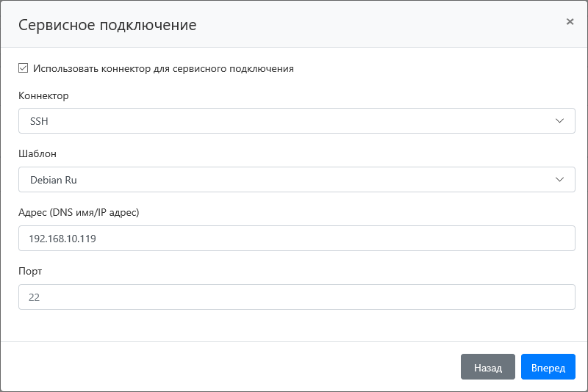Uncheck the use connector checkbox
This screenshot has height=392, width=588.
[24, 68]
